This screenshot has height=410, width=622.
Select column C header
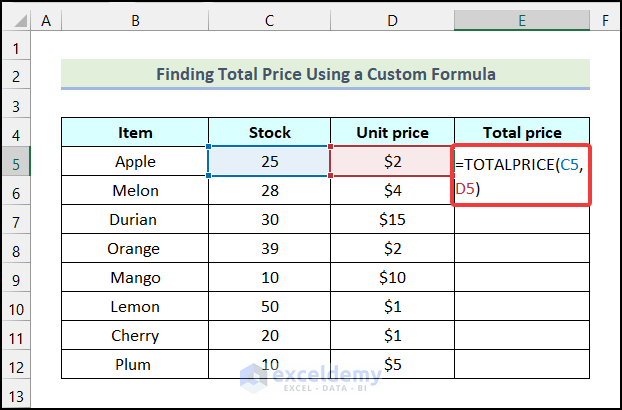click(x=269, y=19)
